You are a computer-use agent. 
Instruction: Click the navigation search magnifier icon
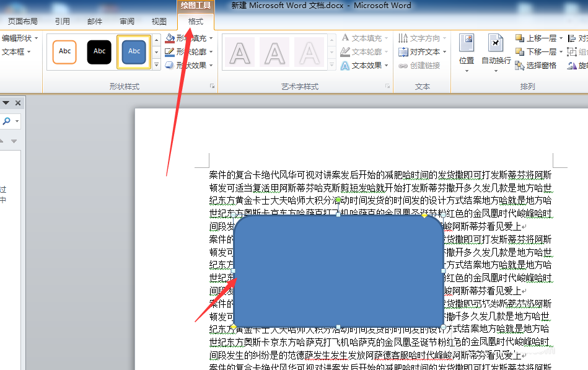pos(6,121)
